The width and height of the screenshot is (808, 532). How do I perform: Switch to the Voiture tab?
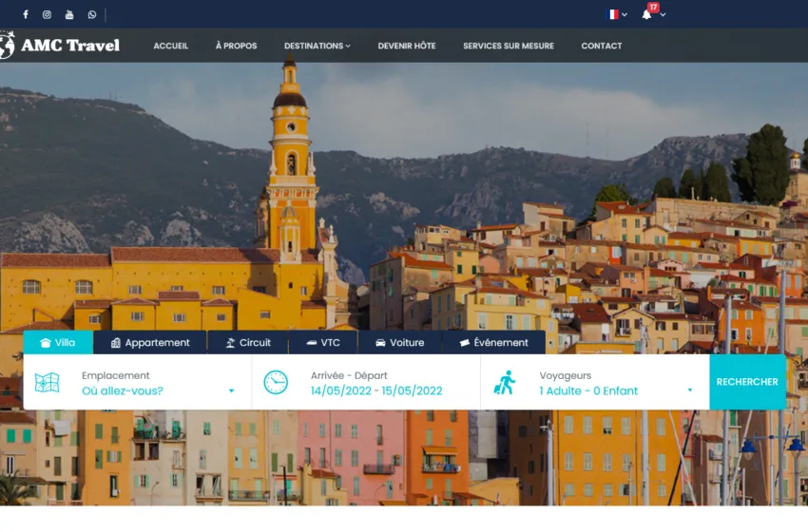tap(399, 343)
